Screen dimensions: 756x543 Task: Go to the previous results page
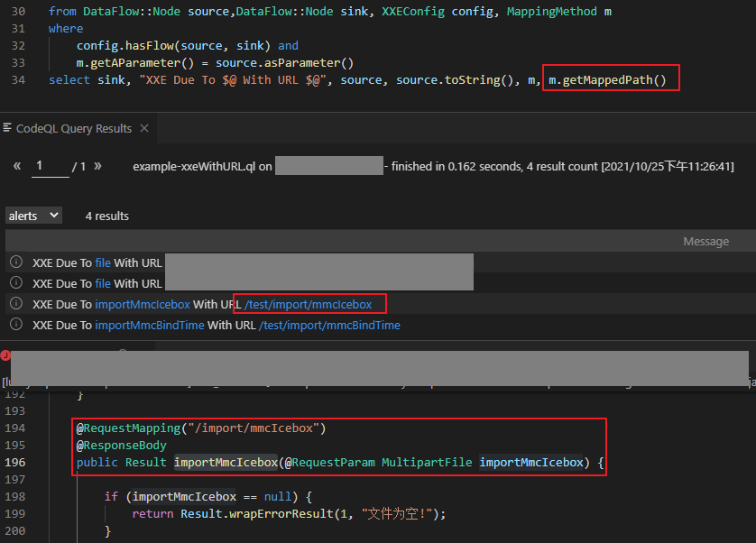17,166
